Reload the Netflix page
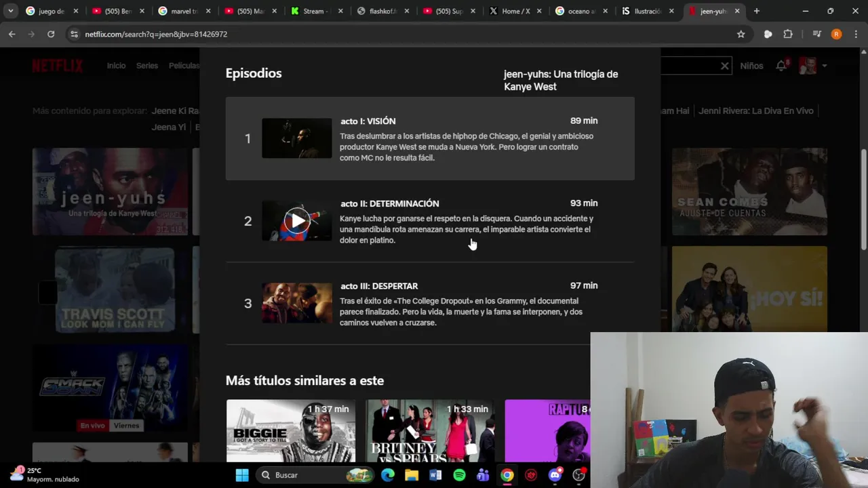This screenshot has height=488, width=868. coord(51,34)
